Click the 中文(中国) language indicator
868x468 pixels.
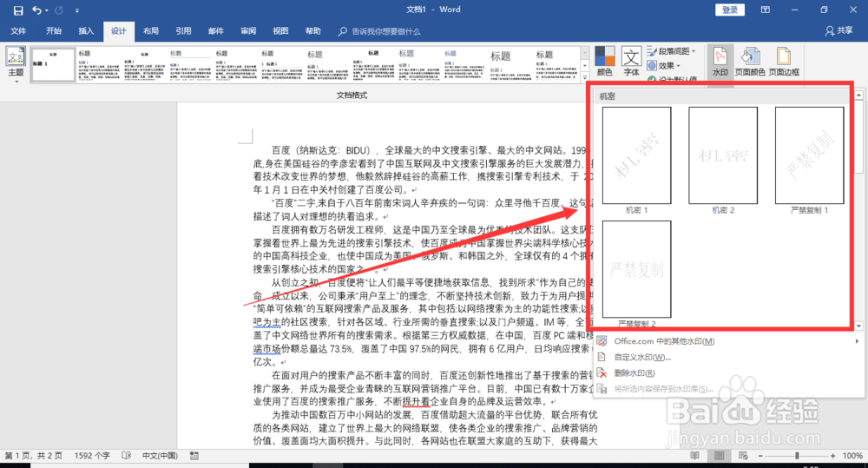click(160, 456)
